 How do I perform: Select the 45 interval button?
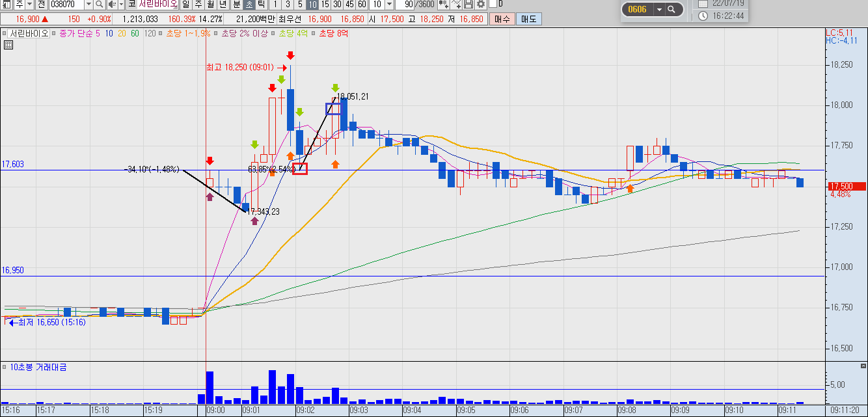(x=349, y=5)
